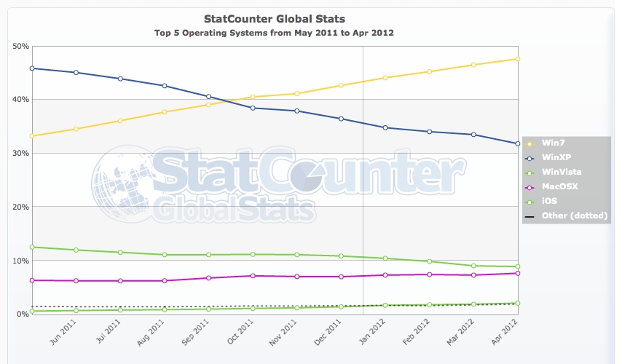
Task: Select the first Win7 data point near 33%
Action: click(32, 136)
